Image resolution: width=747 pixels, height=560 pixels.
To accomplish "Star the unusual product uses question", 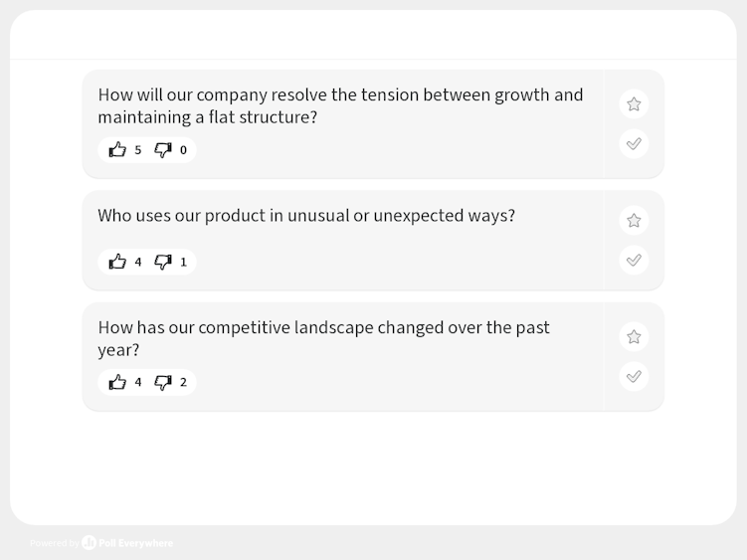I will (x=634, y=220).
